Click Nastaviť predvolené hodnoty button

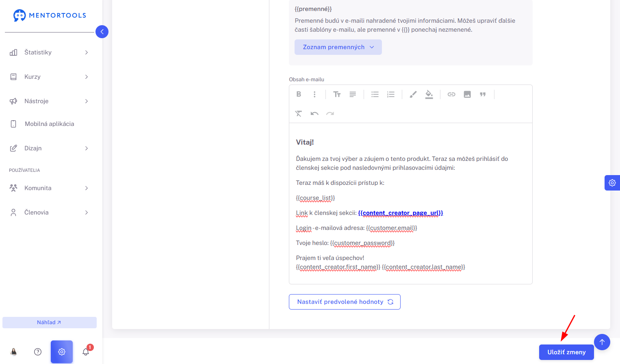click(345, 302)
